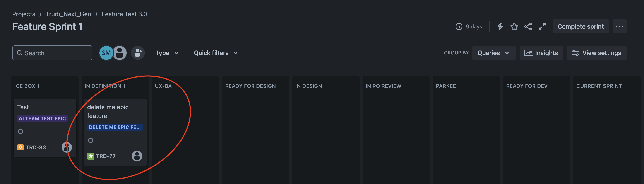Open the Test issue card
The height and width of the screenshot is (184, 644).
pyautogui.click(x=45, y=128)
